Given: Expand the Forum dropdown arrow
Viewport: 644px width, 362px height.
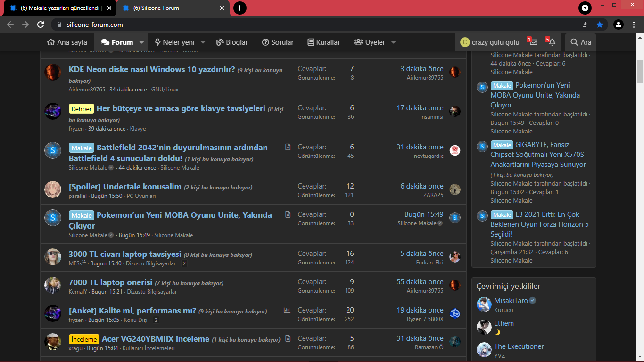Looking at the screenshot, I should tap(142, 42).
